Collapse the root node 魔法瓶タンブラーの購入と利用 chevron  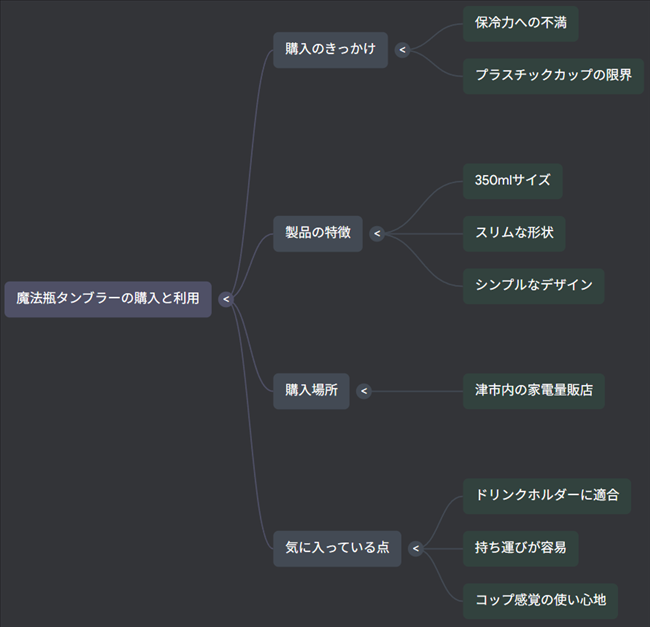pyautogui.click(x=226, y=299)
